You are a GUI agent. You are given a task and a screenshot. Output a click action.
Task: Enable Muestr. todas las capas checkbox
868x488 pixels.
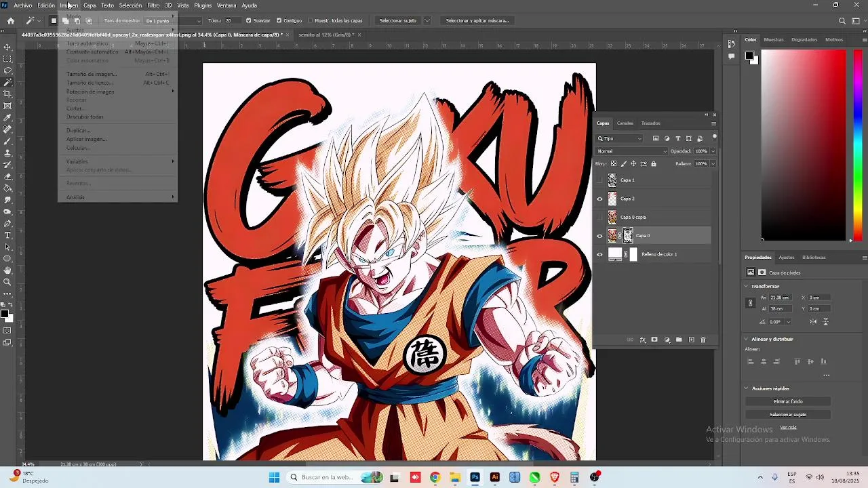310,21
